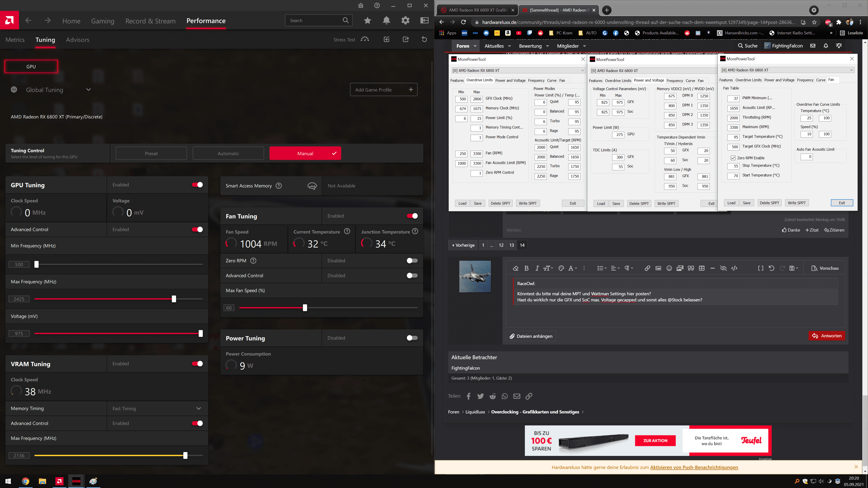Viewport: 868px width, 488px height.
Task: Open the Gaming tab in AMD software
Action: tap(102, 21)
